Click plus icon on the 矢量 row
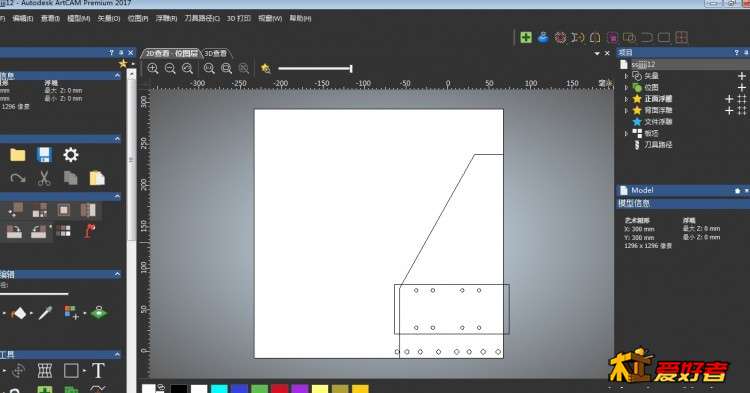The width and height of the screenshot is (750, 393). [x=741, y=76]
